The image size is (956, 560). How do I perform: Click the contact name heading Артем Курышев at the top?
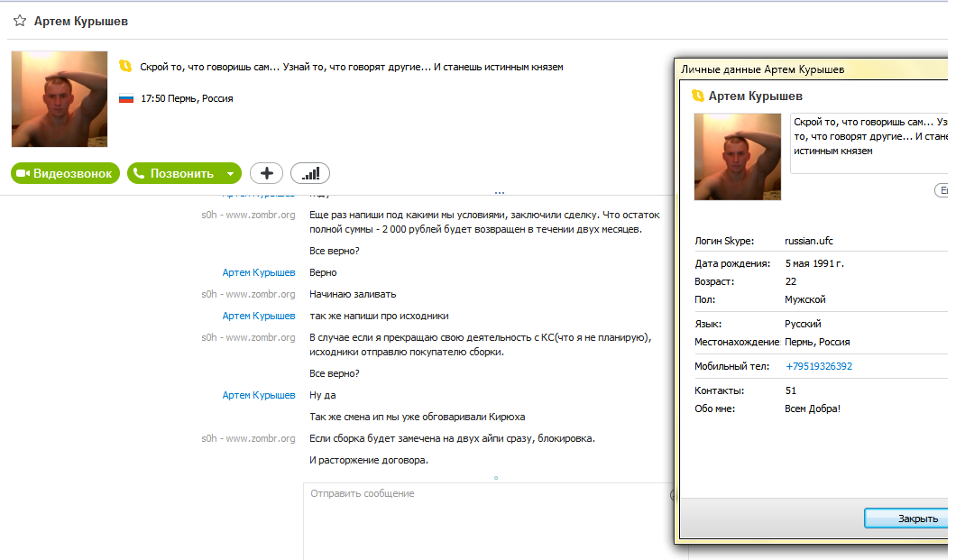[x=81, y=22]
